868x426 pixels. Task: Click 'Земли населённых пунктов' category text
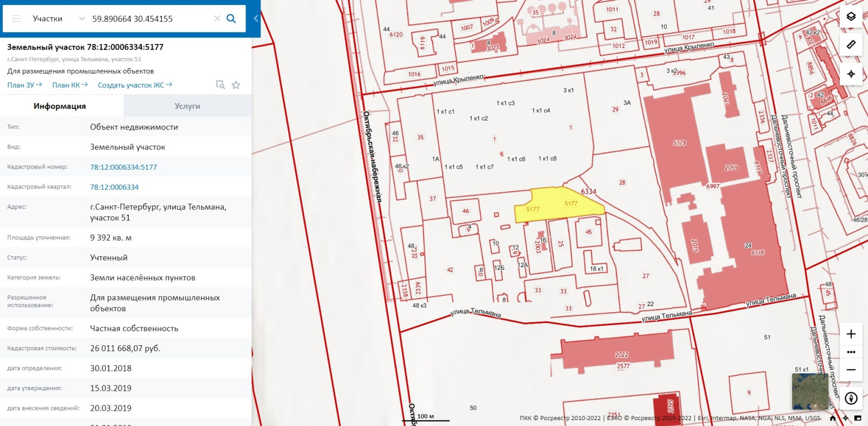click(143, 277)
